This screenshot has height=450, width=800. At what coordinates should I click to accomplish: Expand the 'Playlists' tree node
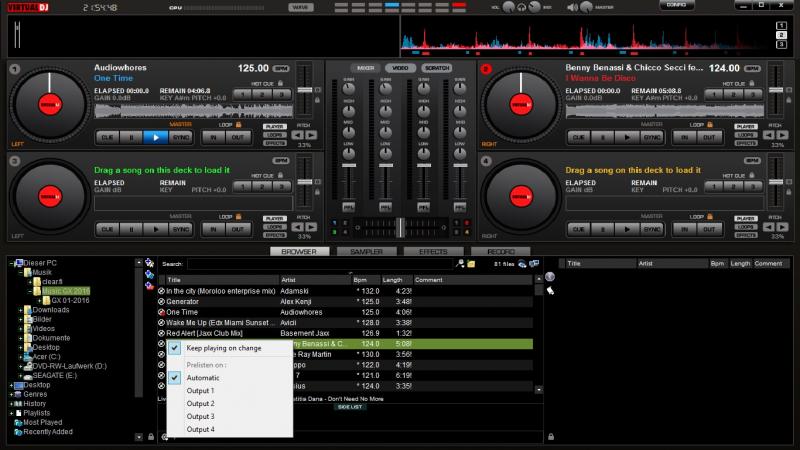(11, 413)
